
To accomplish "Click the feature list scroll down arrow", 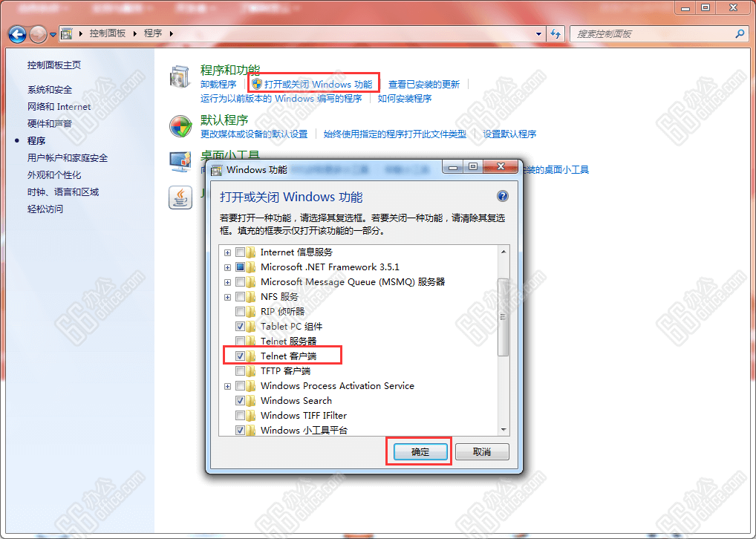I will coord(504,430).
